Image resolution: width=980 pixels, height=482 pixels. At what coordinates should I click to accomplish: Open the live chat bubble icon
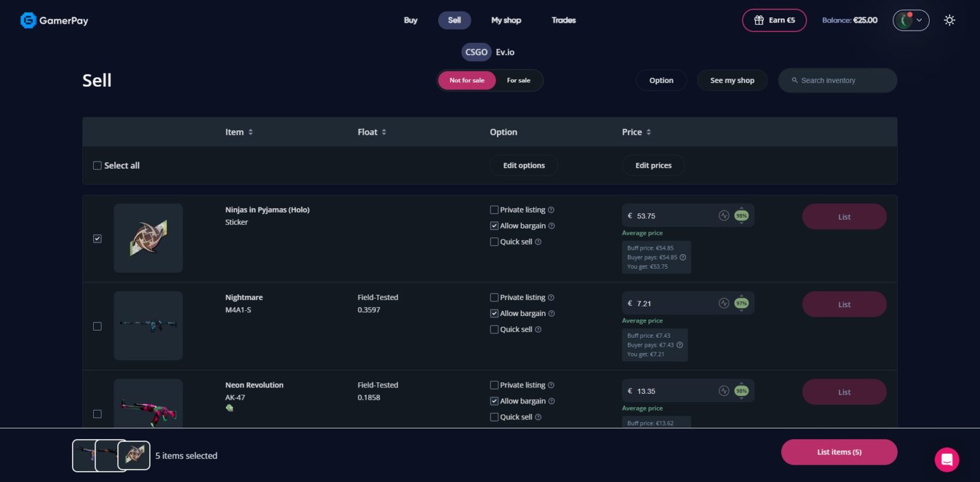947,460
